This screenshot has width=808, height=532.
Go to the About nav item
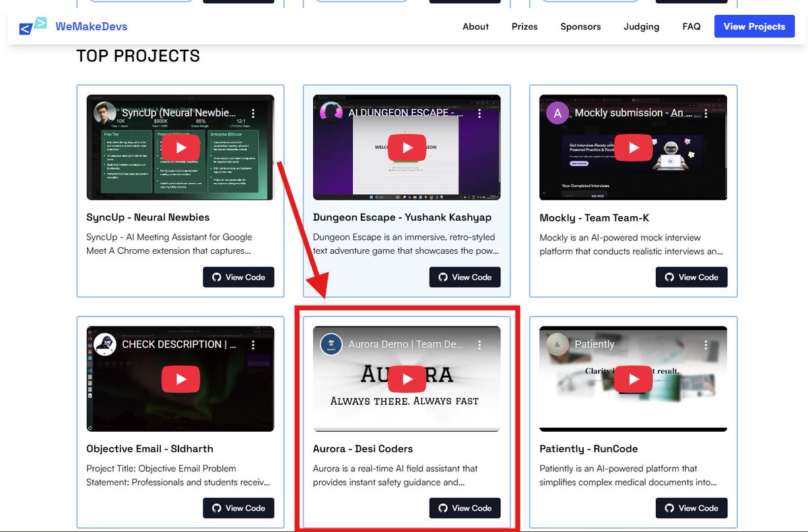tap(475, 26)
